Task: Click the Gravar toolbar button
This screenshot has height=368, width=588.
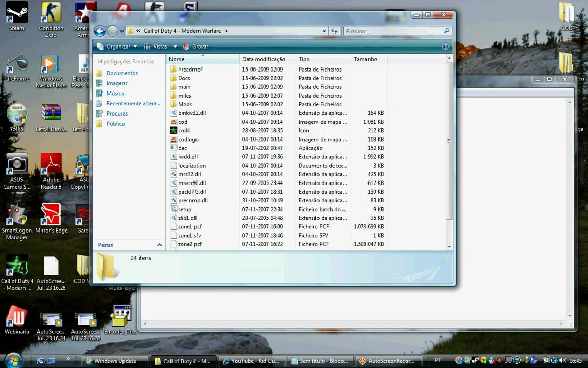Action: point(196,47)
